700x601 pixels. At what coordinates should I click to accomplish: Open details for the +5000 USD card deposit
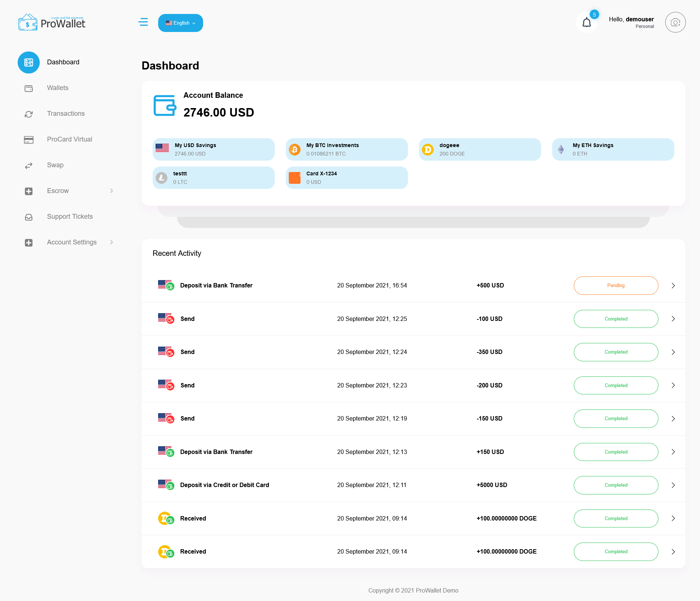[674, 485]
